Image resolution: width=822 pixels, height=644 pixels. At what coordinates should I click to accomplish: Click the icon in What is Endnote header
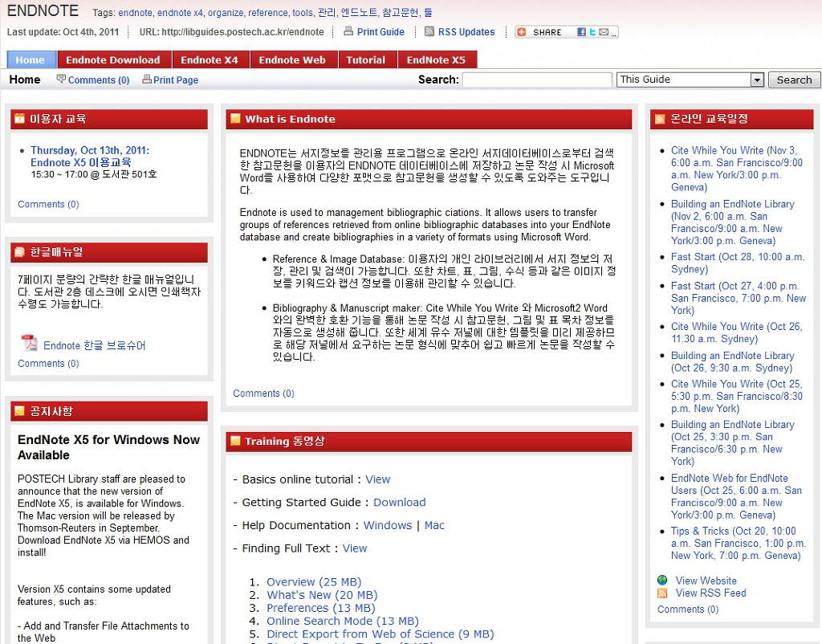pyautogui.click(x=235, y=119)
